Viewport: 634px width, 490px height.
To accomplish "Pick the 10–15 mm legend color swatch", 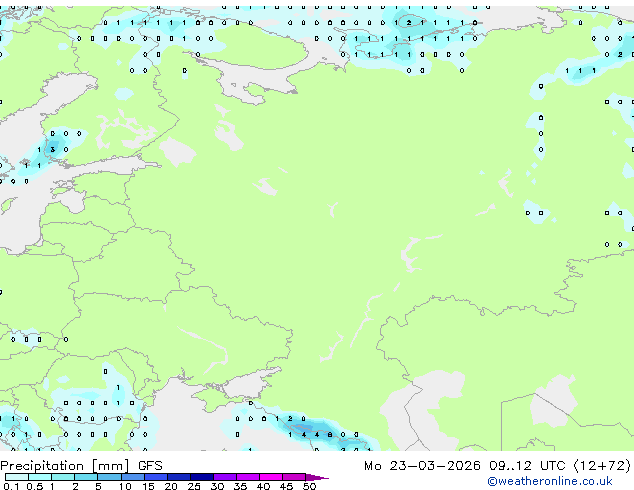I will coord(133,477).
